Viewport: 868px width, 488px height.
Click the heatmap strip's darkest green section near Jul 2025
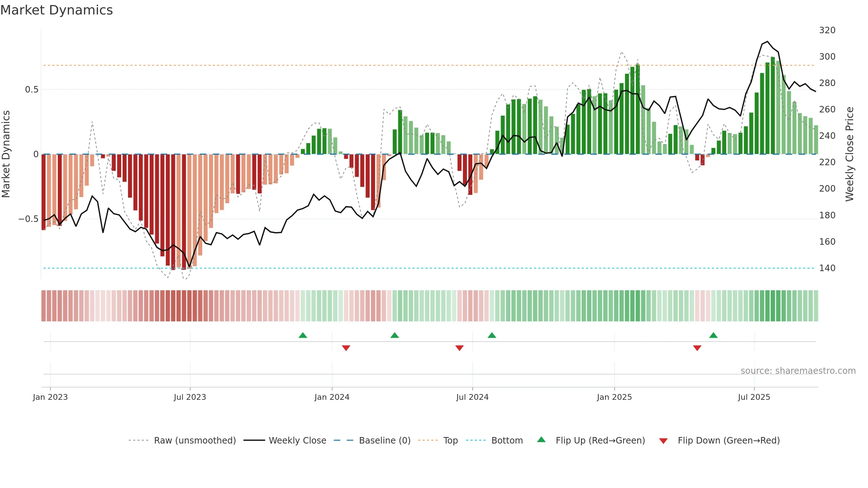(773, 306)
